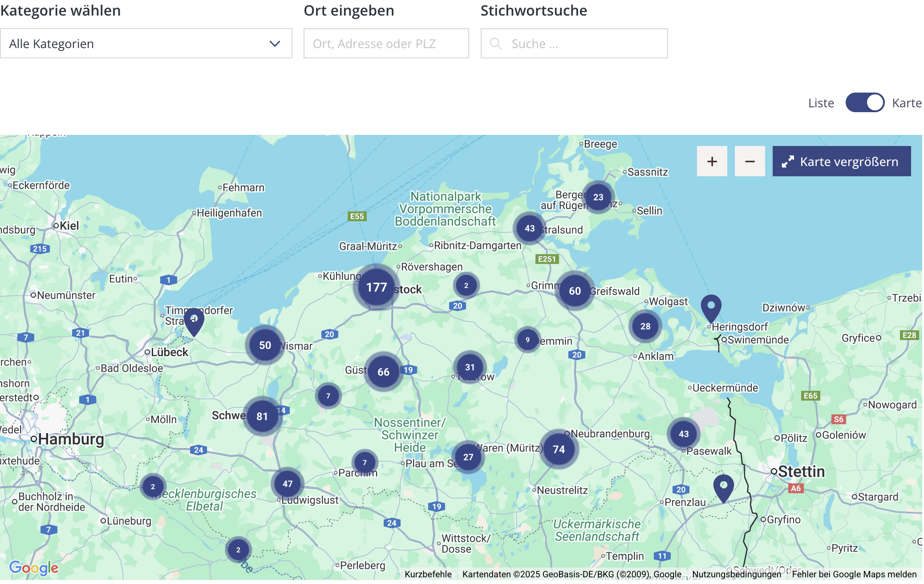Click the 50 cluster near Wismar
Screen dimensions: 924x584
pos(265,345)
